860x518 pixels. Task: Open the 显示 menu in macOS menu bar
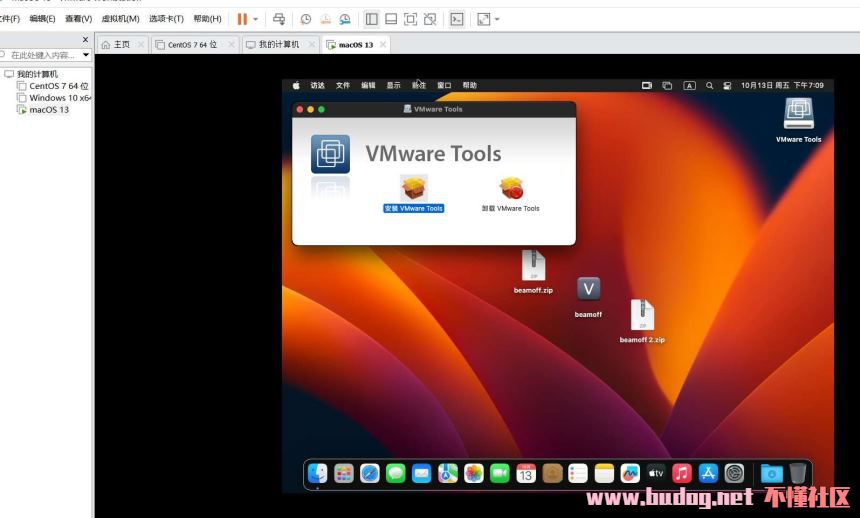[x=393, y=85]
